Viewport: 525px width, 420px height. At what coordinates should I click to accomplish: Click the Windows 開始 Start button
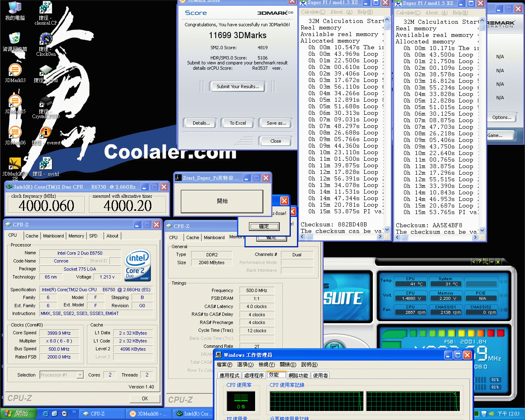pyautogui.click(x=18, y=414)
